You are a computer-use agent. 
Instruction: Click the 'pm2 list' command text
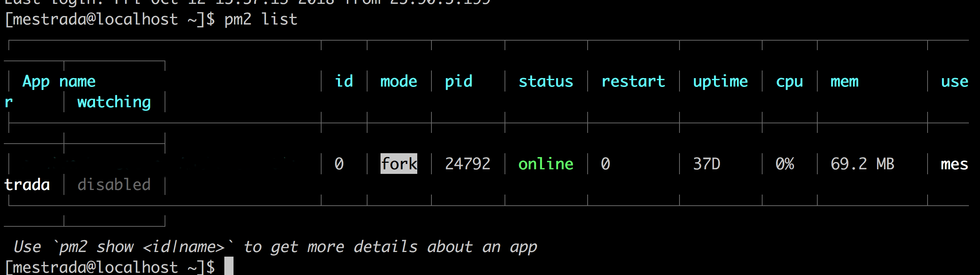coord(261,19)
